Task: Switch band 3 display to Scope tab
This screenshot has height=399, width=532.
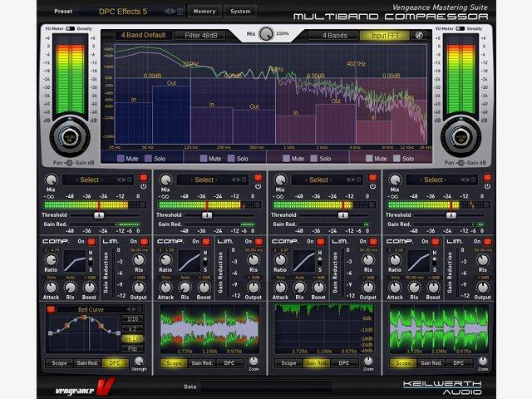Action: pos(288,363)
